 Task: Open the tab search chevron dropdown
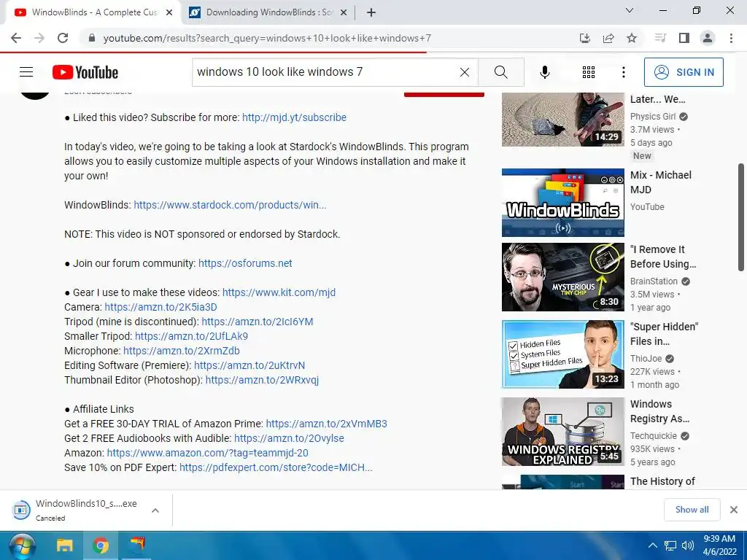click(x=630, y=10)
